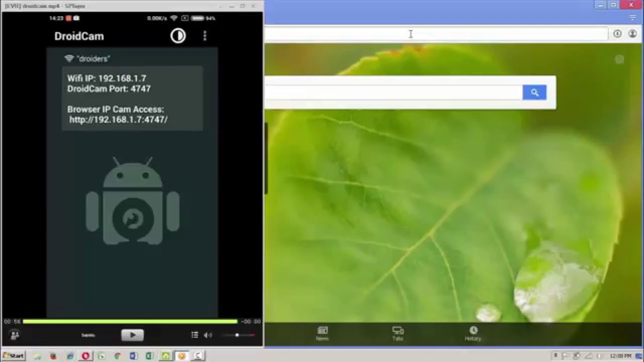This screenshot has width=644, height=362.
Task: Click the "Browser IP Cam Access:" label
Action: click(x=116, y=109)
